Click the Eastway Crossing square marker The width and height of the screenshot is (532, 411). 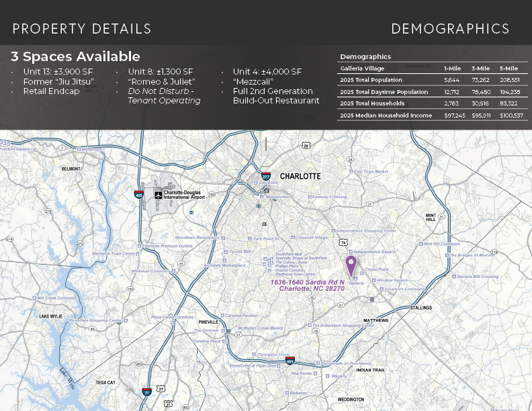pyautogui.click(x=310, y=197)
